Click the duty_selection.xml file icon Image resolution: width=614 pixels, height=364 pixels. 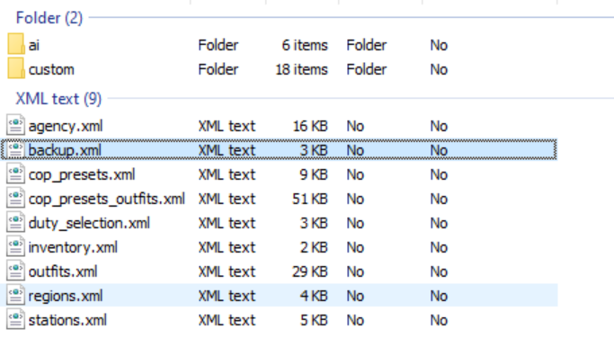point(16,223)
